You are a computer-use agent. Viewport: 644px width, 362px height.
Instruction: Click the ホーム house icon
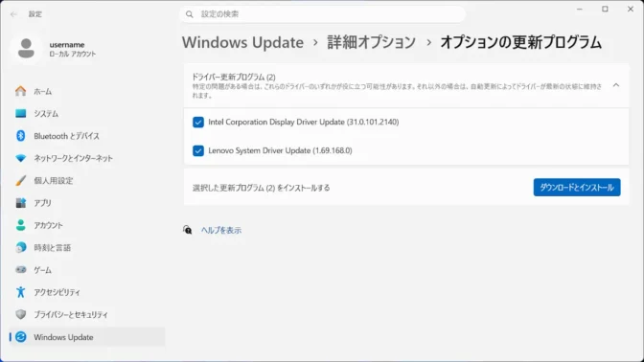point(20,91)
